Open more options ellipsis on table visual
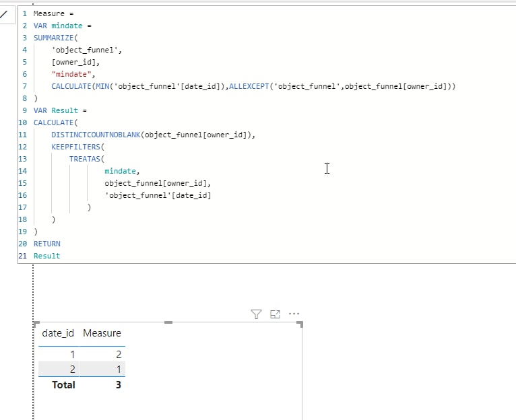Screen dimensions: 516x420 [x=294, y=314]
